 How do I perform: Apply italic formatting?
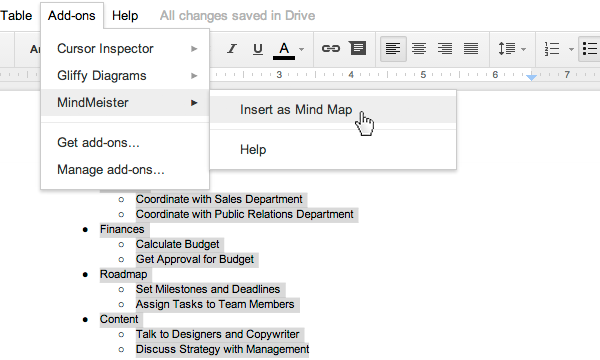point(232,49)
